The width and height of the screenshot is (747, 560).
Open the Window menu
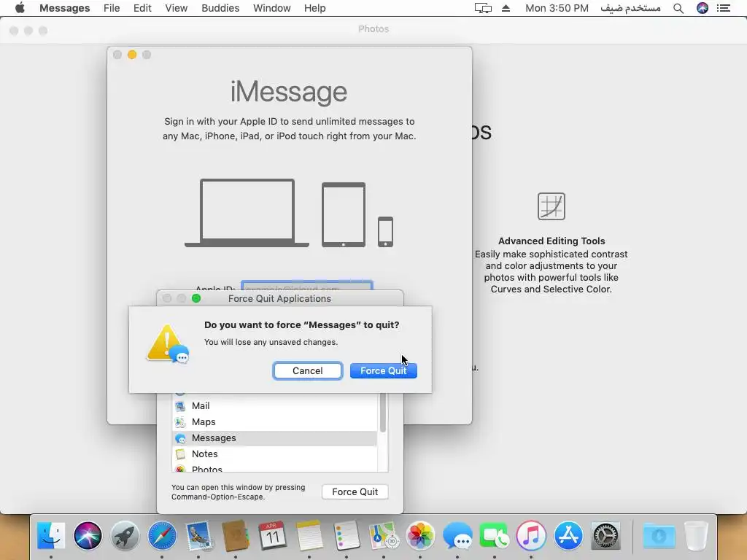point(272,8)
